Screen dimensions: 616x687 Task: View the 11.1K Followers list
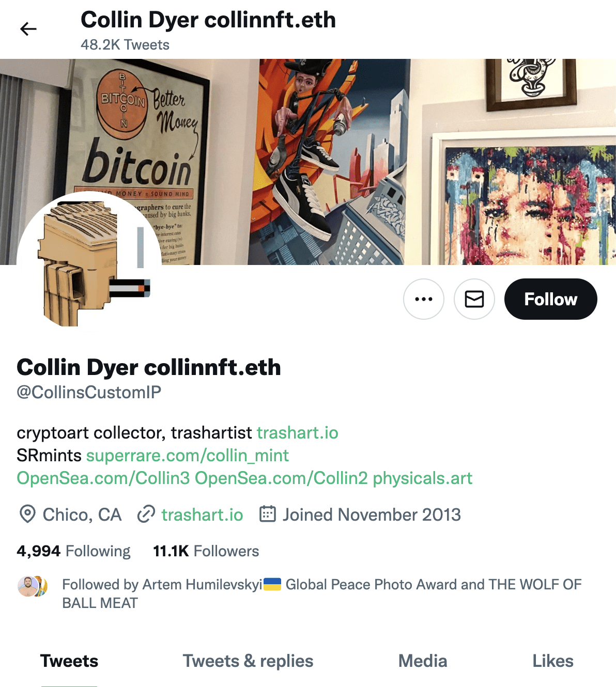tap(206, 551)
